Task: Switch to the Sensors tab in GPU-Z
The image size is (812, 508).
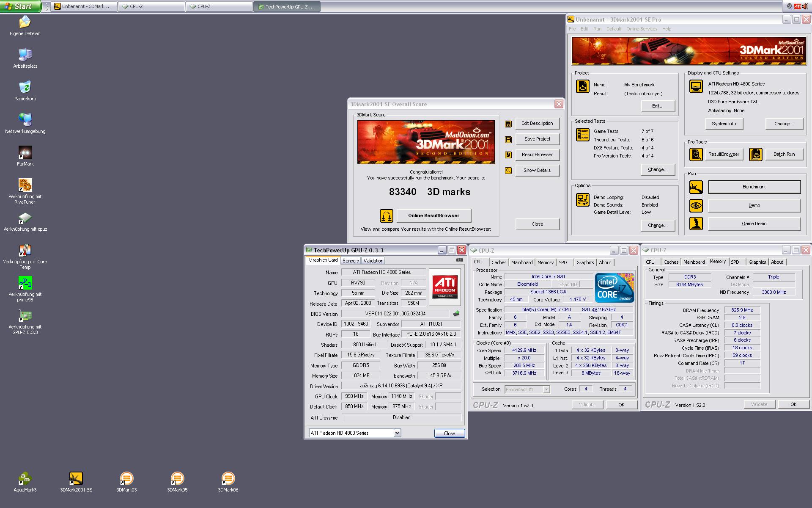Action: point(351,261)
